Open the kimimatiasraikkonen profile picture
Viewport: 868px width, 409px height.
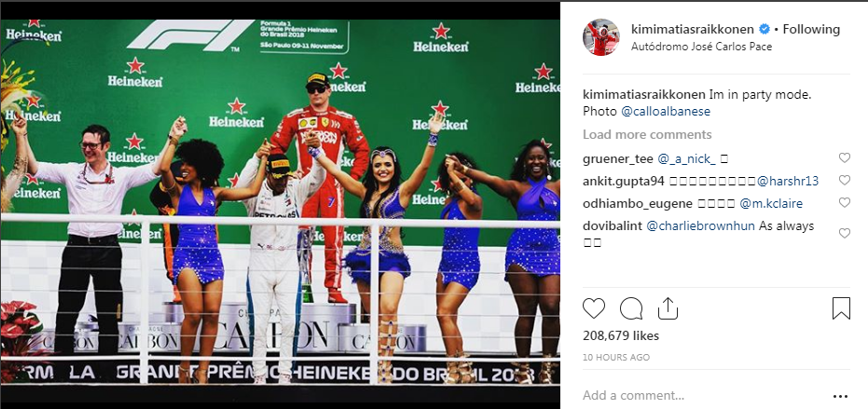point(600,37)
